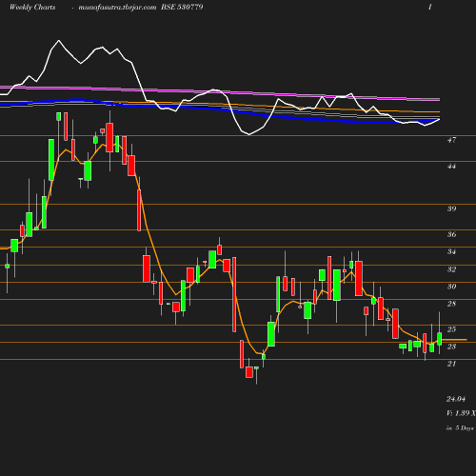Click the price axis label 39
The width and height of the screenshot is (476, 476).
[451, 208]
